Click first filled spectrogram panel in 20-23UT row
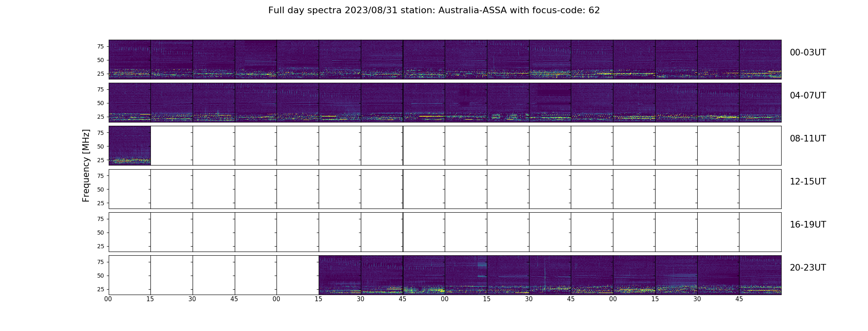 (340, 275)
